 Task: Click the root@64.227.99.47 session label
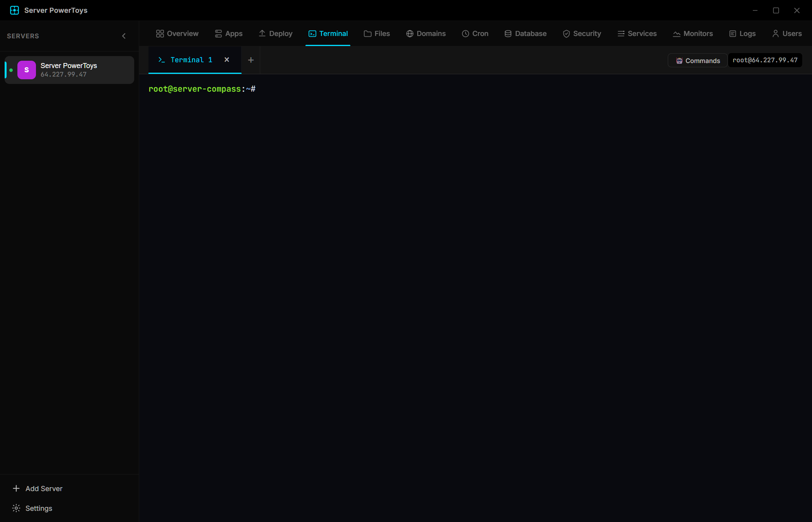click(765, 60)
